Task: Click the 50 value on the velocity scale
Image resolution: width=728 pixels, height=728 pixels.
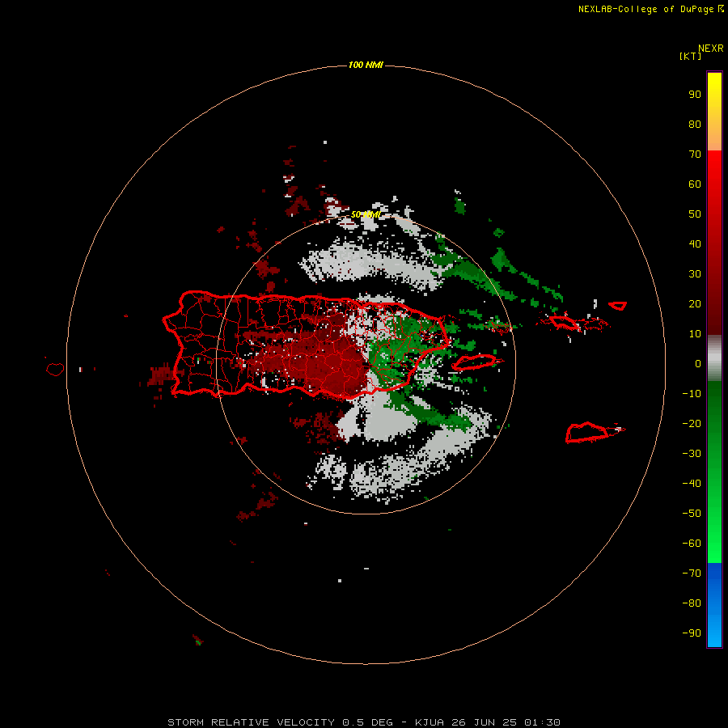Action: (x=695, y=214)
